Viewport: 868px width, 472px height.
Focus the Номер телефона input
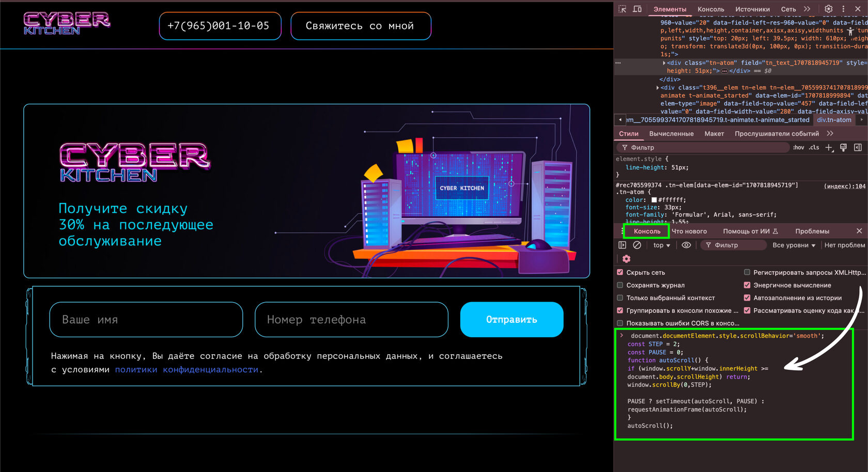coord(351,320)
